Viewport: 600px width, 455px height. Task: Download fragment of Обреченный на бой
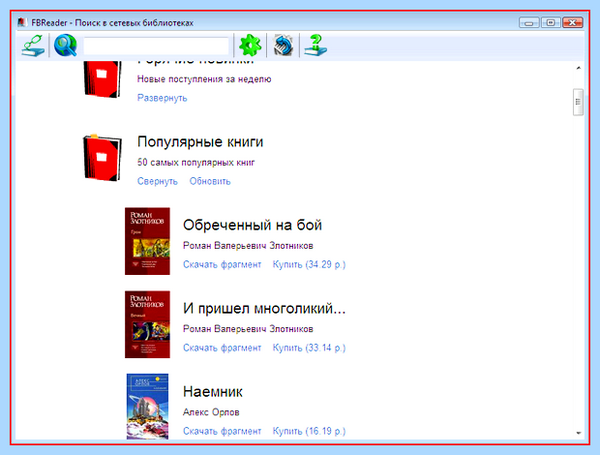[222, 264]
